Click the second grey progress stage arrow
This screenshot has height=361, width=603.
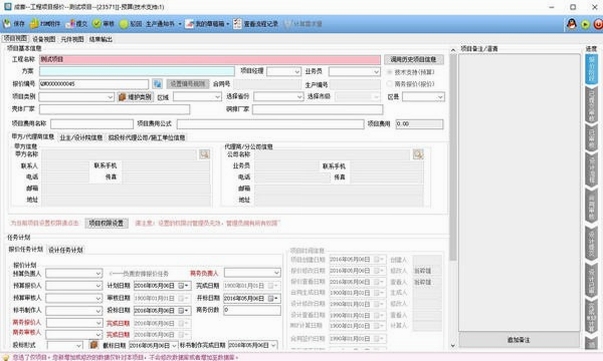(591, 105)
